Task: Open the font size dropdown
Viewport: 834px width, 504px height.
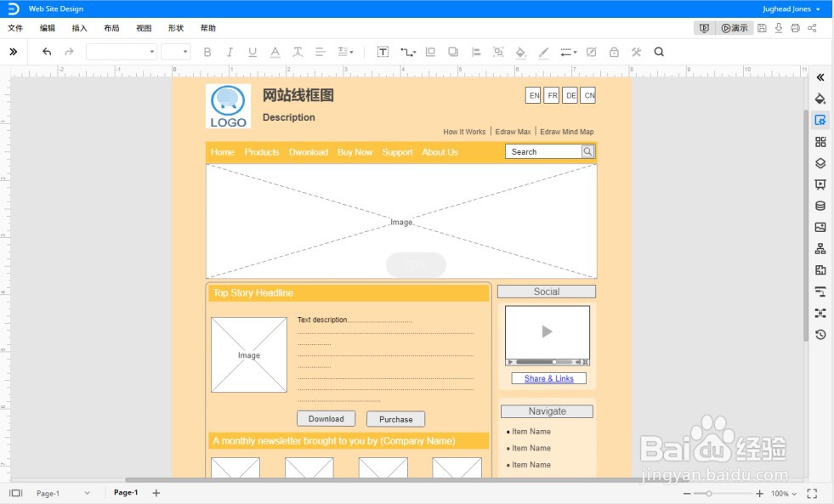Action: point(176,52)
